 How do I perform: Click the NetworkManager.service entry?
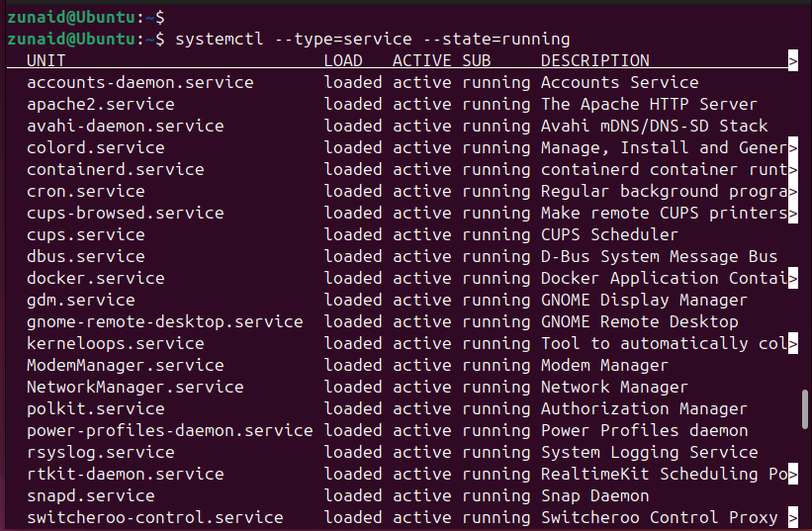135,388
